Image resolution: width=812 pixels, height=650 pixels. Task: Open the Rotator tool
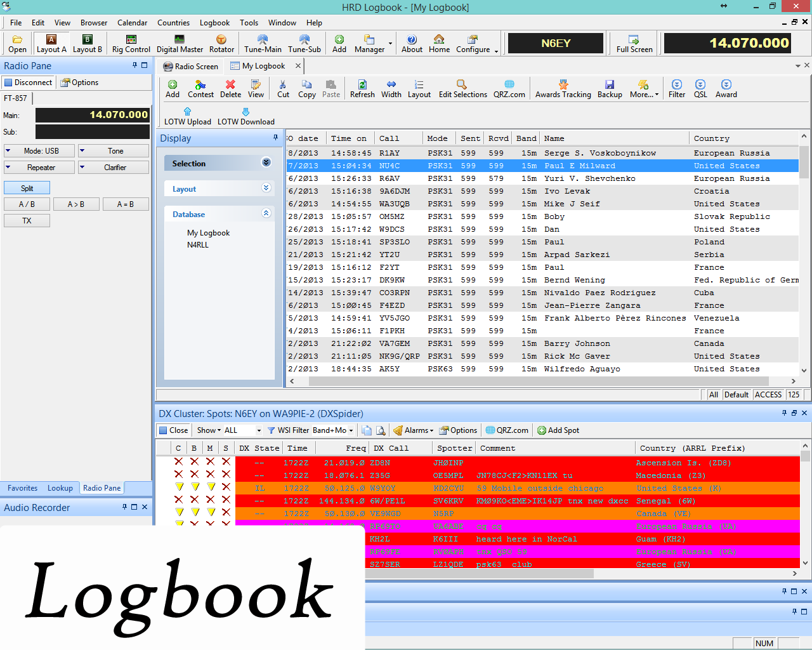[x=221, y=44]
